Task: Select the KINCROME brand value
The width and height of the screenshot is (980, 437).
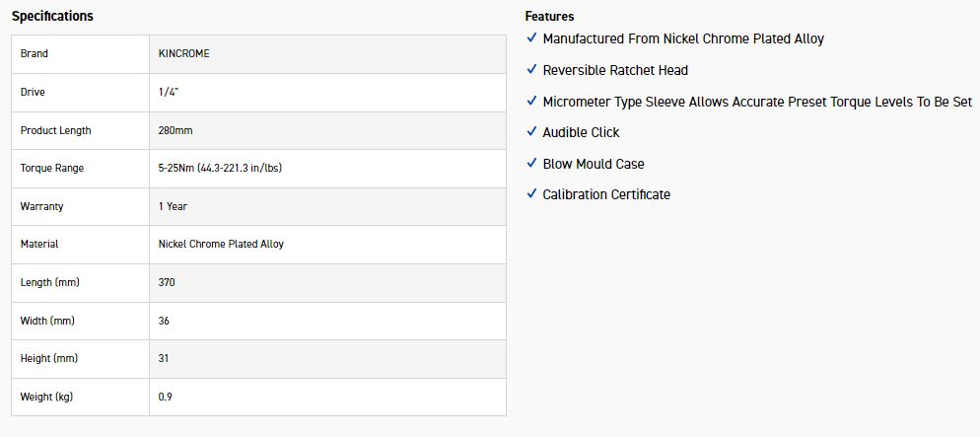Action: coord(183,53)
